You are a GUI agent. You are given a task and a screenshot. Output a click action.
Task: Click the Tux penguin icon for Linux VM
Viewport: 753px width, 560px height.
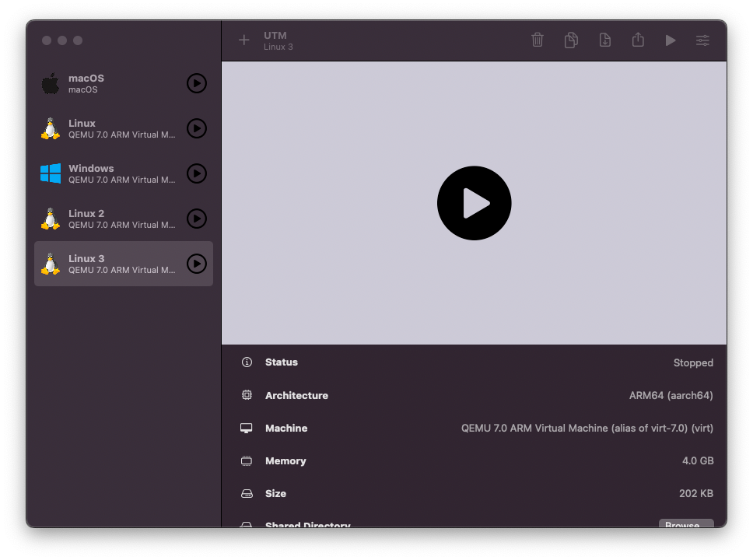click(x=51, y=128)
